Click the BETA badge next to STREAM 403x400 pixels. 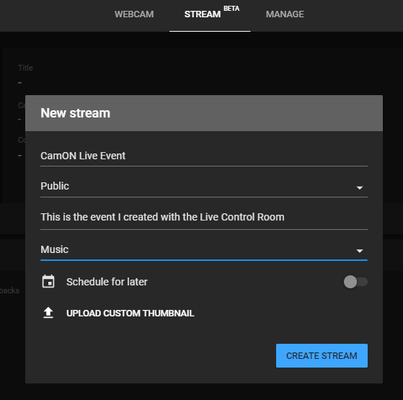231,8
